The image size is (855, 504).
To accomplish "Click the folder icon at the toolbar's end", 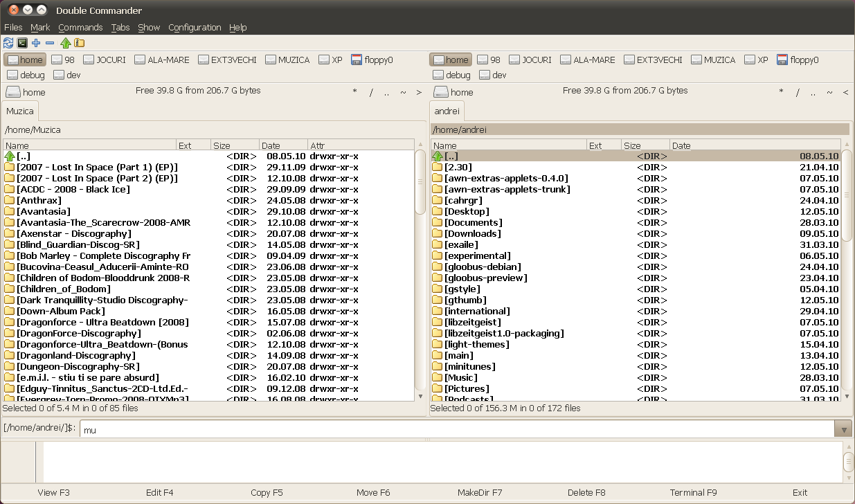I will tap(80, 43).
